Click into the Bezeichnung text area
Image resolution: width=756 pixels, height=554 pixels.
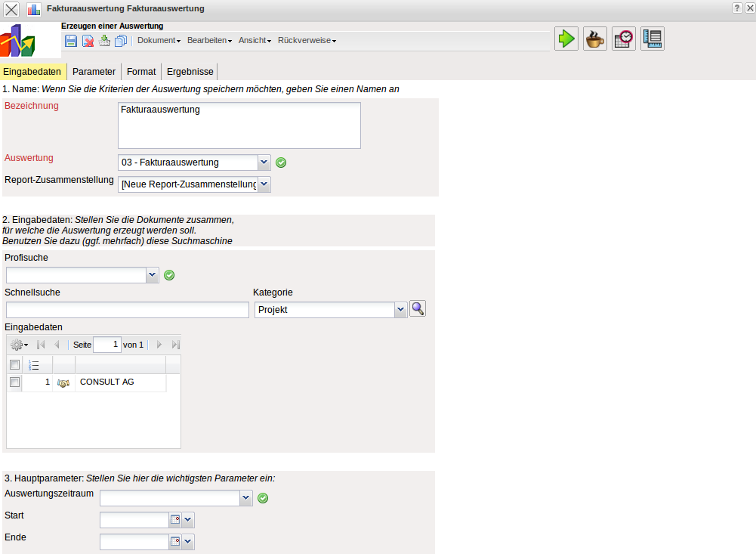coord(239,125)
